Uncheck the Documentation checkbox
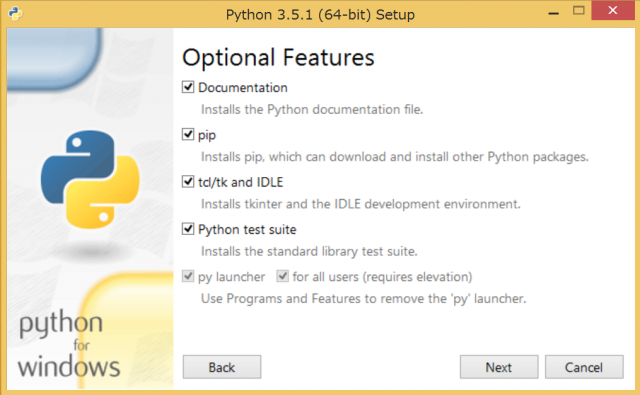This screenshot has height=395, width=640. 188,87
